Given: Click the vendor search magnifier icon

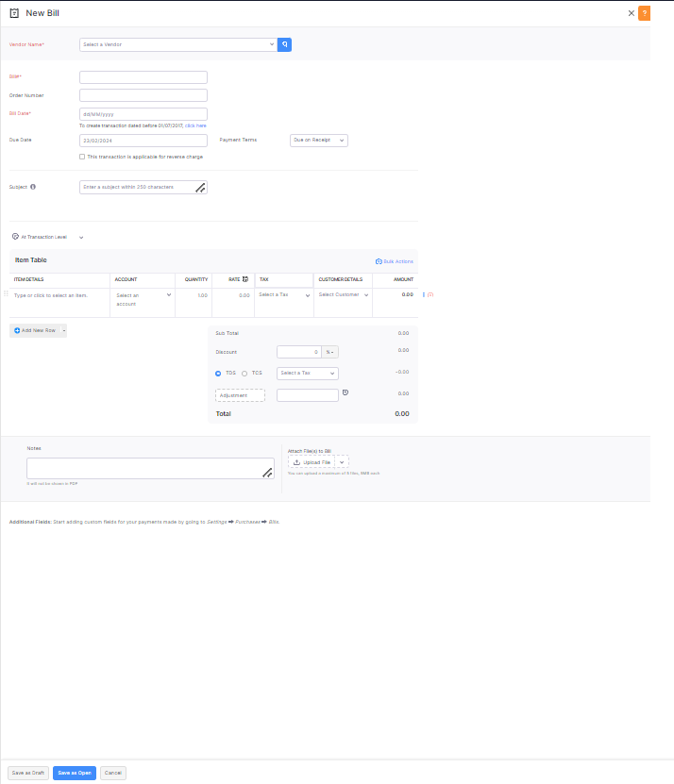Looking at the screenshot, I should point(285,44).
